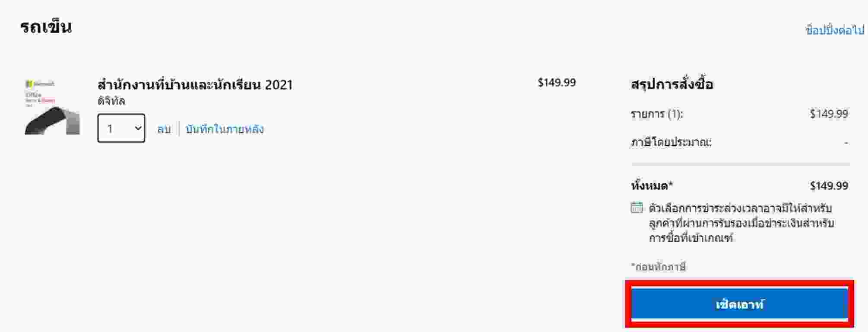868x332 pixels.
Task: Follow the ช้อปปิ้งต่อไป continue shopping link
Action: [x=834, y=30]
